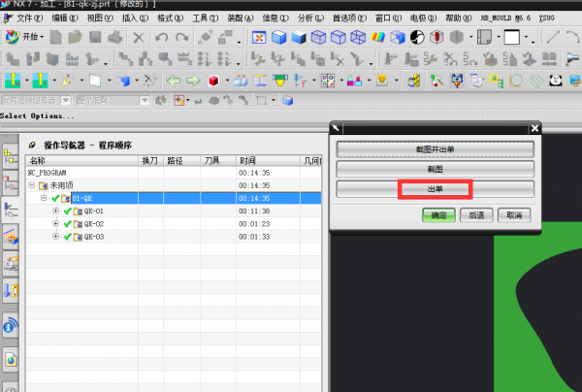Open the 插入 (Insert) menu
Viewport: 582px width, 392px height.
tap(135, 17)
